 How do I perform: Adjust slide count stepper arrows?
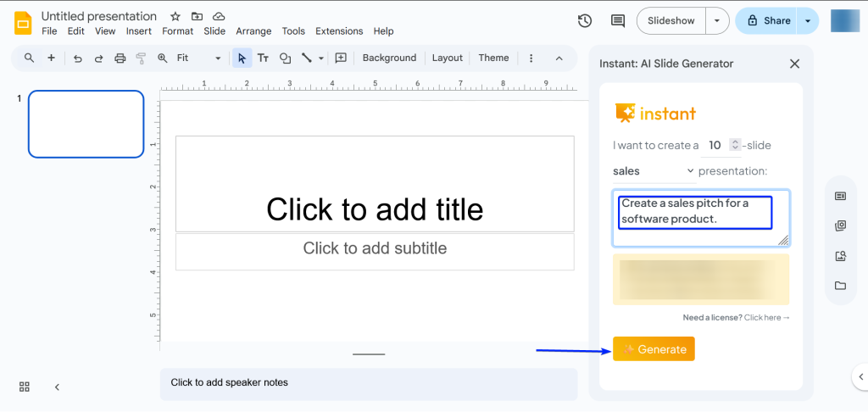[x=735, y=145]
